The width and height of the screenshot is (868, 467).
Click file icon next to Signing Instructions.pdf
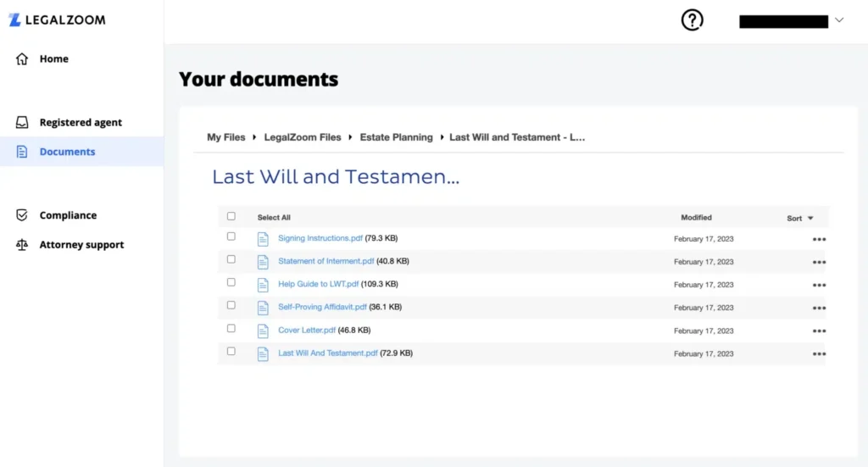tap(263, 239)
